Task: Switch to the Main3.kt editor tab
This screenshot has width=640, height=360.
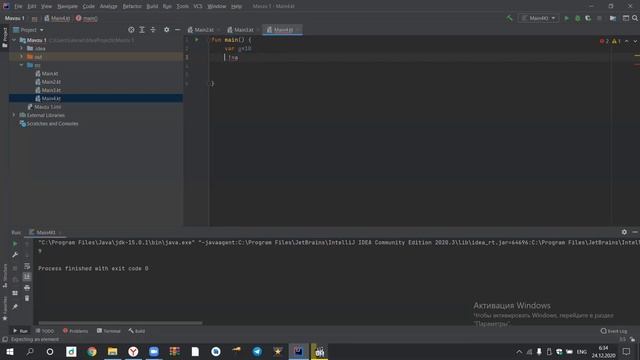Action: (243, 30)
